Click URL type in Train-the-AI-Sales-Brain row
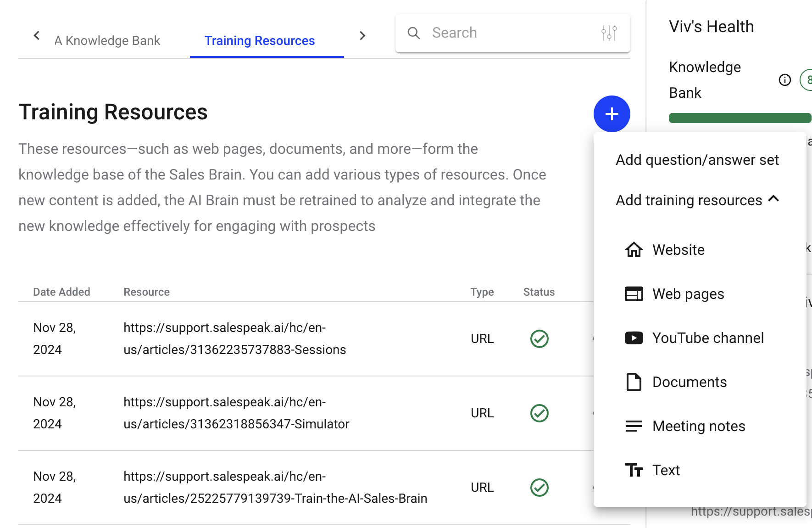This screenshot has width=812, height=528. pos(482,488)
